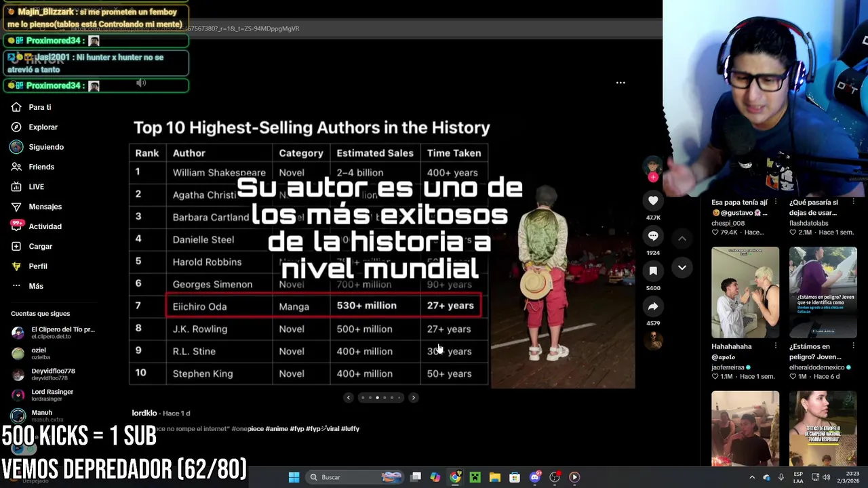The height and width of the screenshot is (488, 868).
Task: Follow author via pink plus badge
Action: (x=653, y=178)
